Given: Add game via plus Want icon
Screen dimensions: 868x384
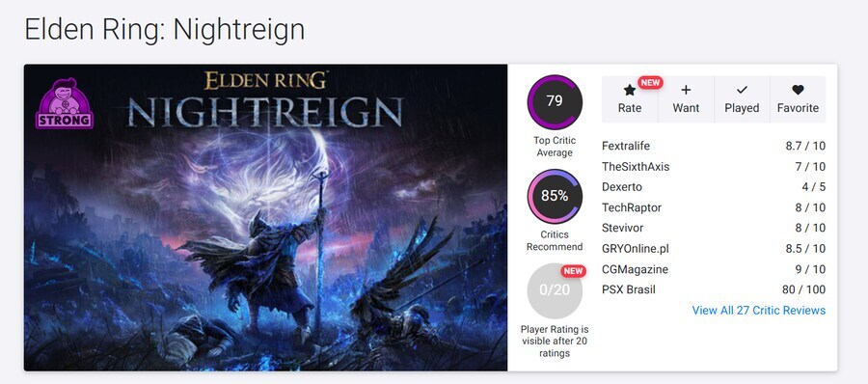Looking at the screenshot, I should coord(686,90).
